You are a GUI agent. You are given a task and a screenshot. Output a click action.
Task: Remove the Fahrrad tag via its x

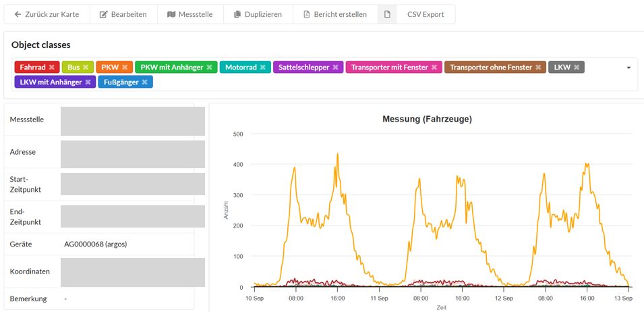coord(52,67)
